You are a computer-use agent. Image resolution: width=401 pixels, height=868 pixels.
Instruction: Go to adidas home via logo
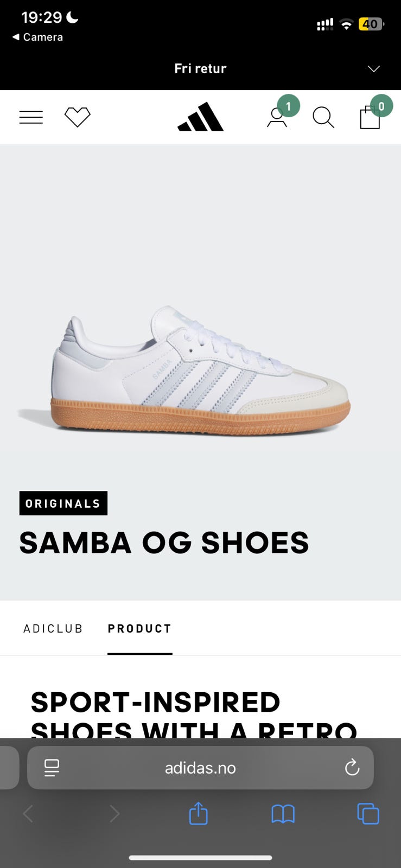pos(200,117)
